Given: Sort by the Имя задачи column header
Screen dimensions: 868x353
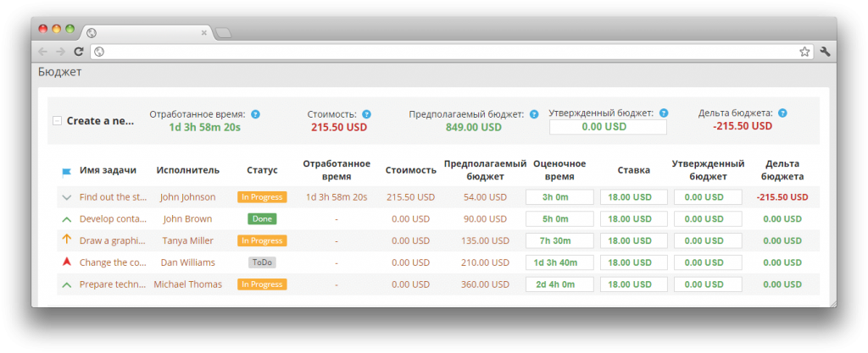Looking at the screenshot, I should pyautogui.click(x=108, y=170).
